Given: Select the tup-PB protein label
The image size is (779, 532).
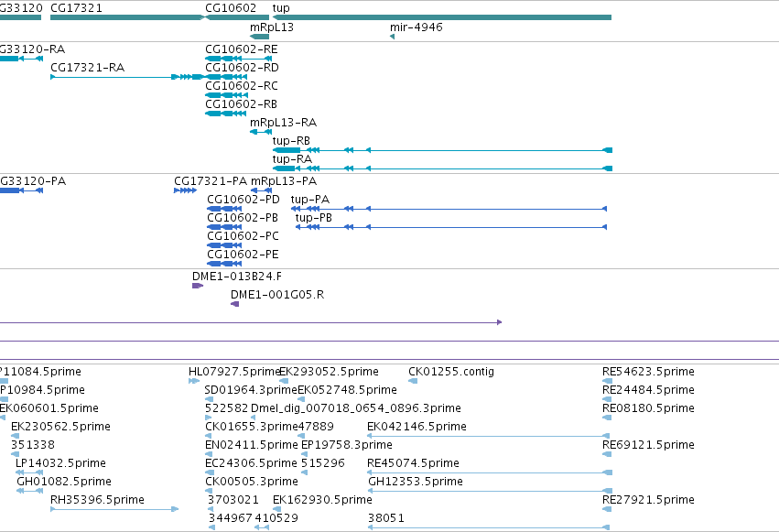Looking at the screenshot, I should (x=313, y=218).
